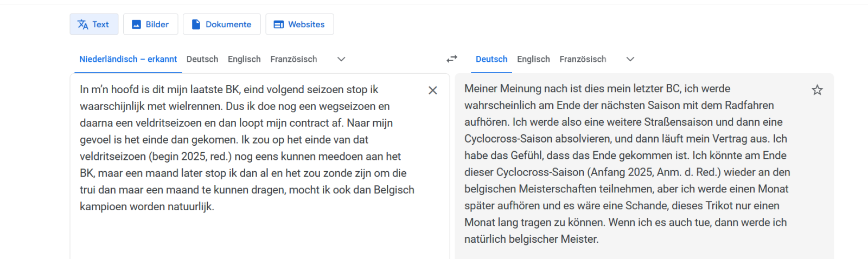Clear the Dutch source text
This screenshot has width=868, height=259.
(432, 90)
